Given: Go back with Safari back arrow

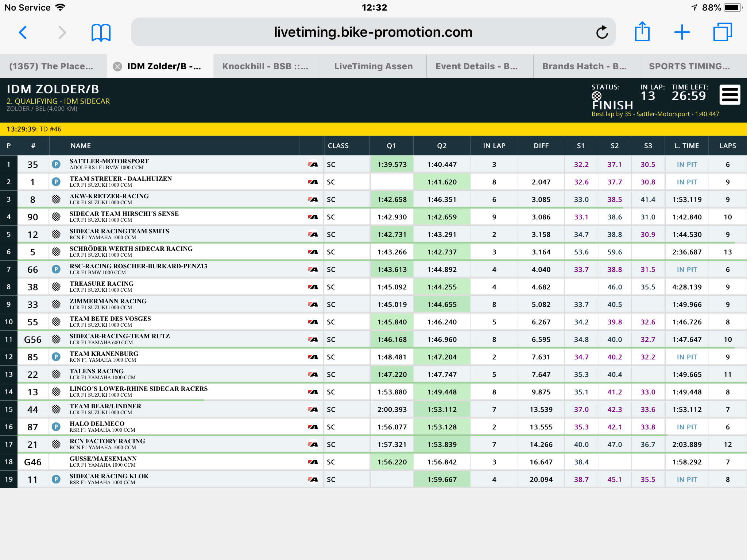Looking at the screenshot, I should (x=23, y=32).
